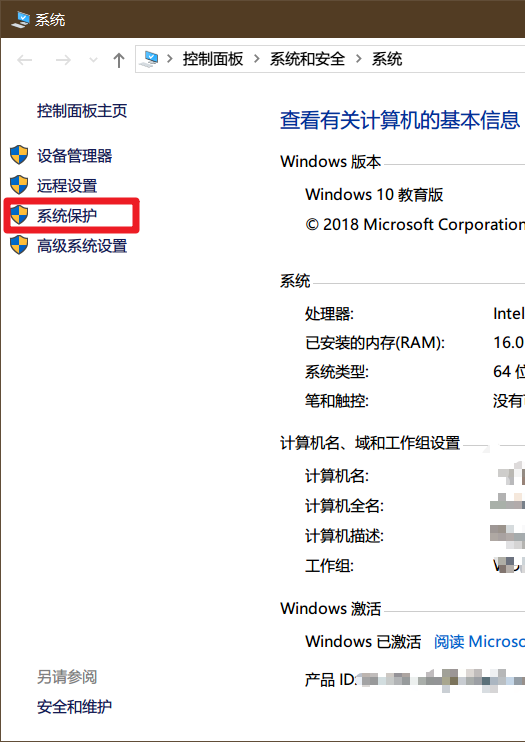Open 控制面板主页 link
Viewport: 525px width, 742px height.
[x=82, y=111]
